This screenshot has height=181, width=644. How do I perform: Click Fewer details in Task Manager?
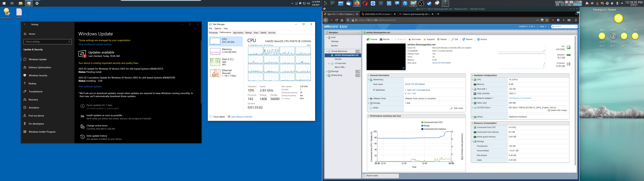[217, 117]
